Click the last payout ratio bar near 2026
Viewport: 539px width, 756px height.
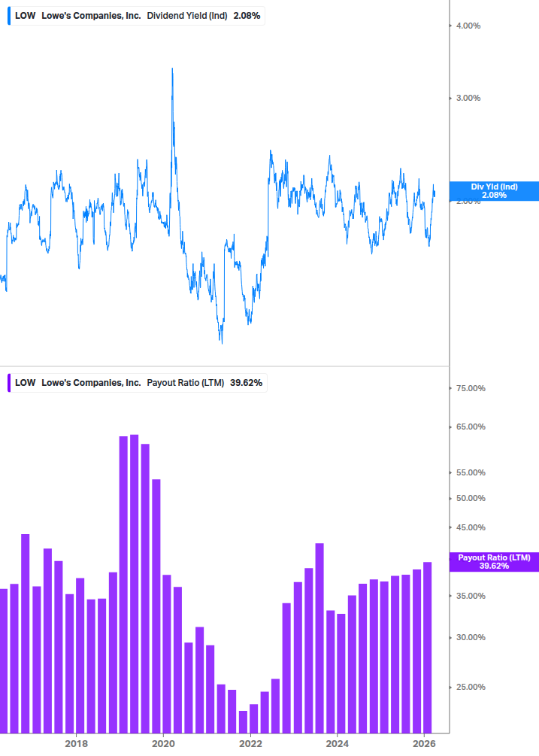tap(427, 648)
